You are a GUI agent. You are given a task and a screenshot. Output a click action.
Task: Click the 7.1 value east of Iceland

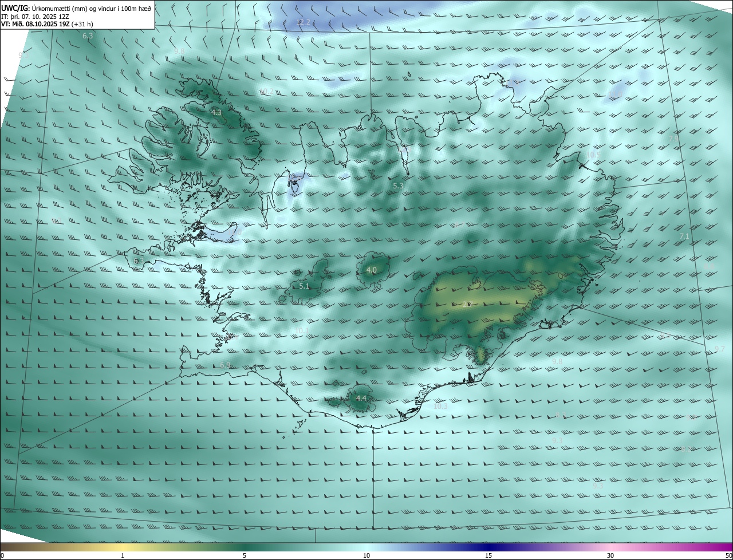pos(684,236)
